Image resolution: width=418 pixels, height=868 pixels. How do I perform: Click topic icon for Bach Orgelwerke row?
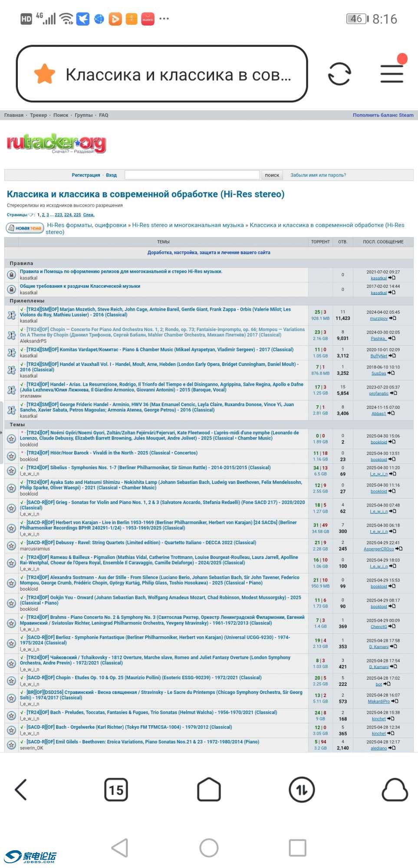(x=12, y=730)
